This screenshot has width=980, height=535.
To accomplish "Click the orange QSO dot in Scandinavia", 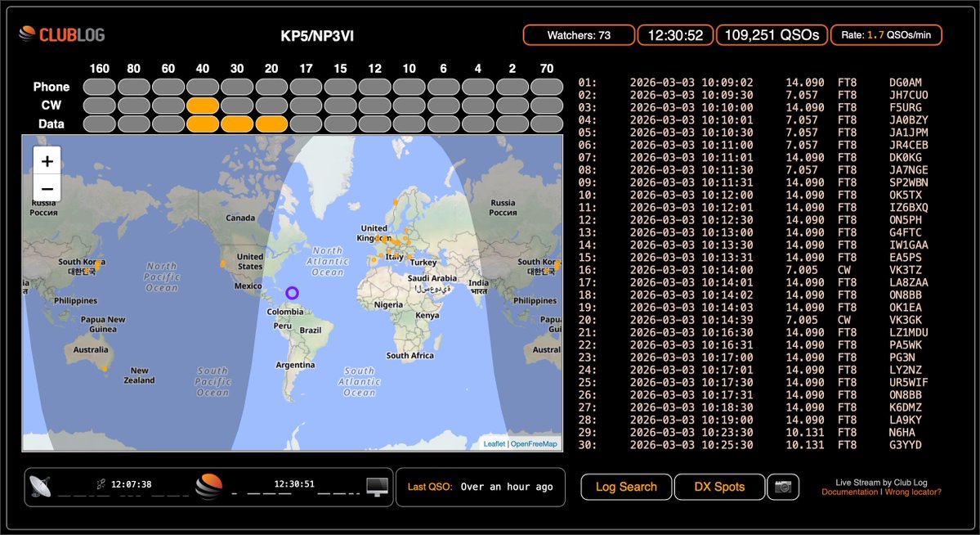I will (396, 202).
